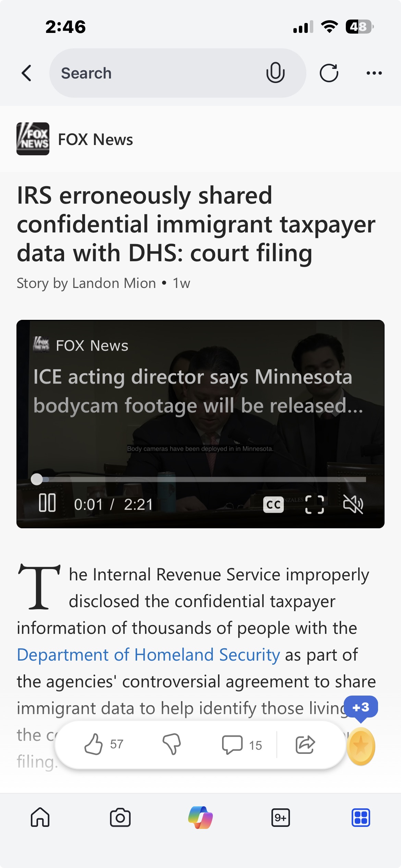Image resolution: width=401 pixels, height=868 pixels.
Task: Dislike the article with thumbs down
Action: click(171, 744)
